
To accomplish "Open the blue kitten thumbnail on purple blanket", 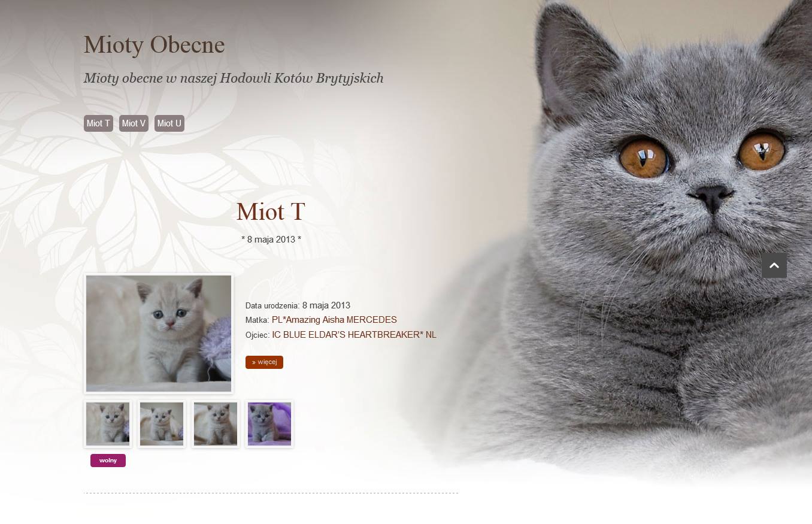I will 269,424.
